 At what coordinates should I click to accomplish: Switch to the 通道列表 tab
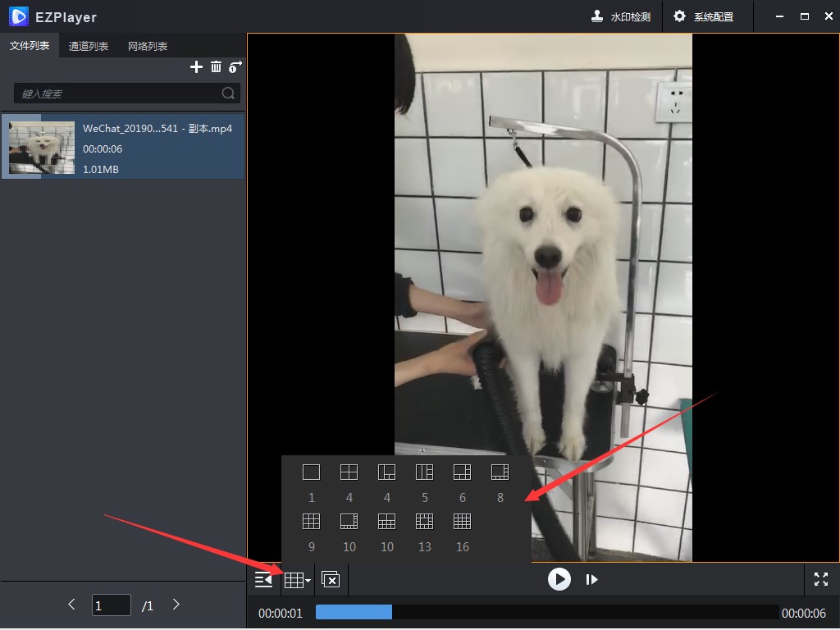(89, 46)
